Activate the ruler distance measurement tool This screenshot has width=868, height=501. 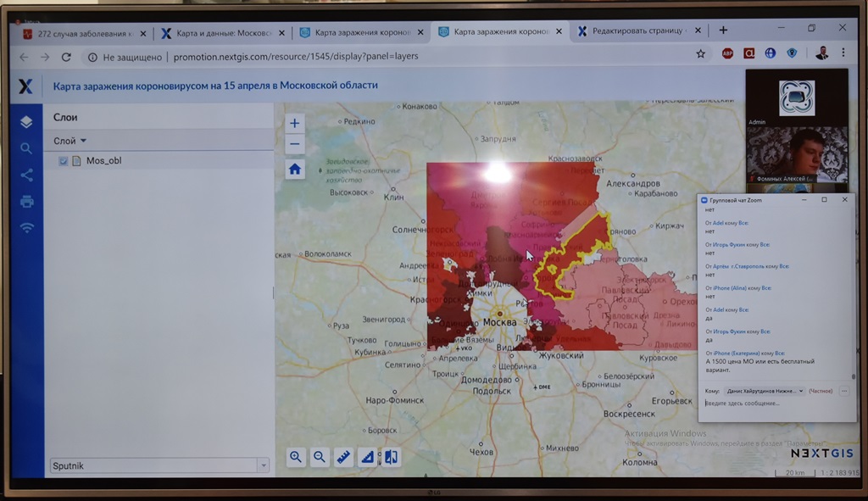pos(344,457)
